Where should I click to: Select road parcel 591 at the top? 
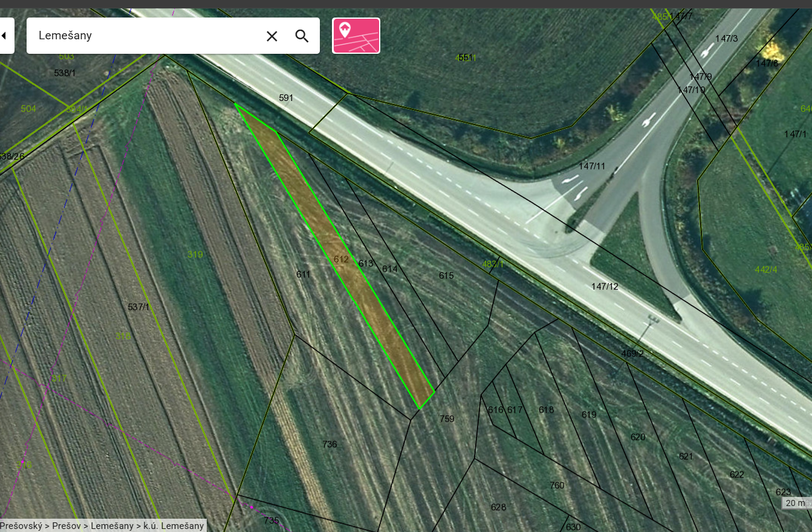[286, 97]
